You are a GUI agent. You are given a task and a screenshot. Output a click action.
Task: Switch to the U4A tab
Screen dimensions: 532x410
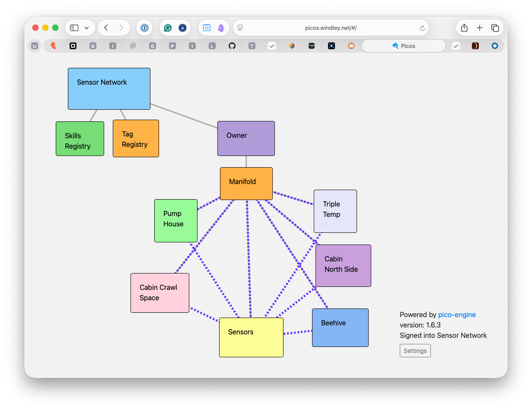tap(312, 46)
